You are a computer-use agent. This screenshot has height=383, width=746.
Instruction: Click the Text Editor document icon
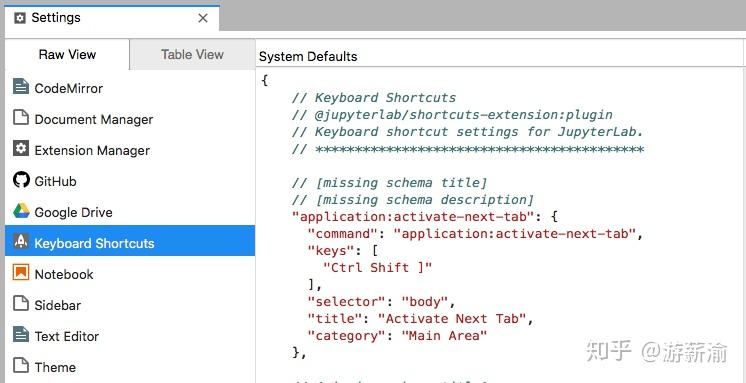click(x=20, y=335)
